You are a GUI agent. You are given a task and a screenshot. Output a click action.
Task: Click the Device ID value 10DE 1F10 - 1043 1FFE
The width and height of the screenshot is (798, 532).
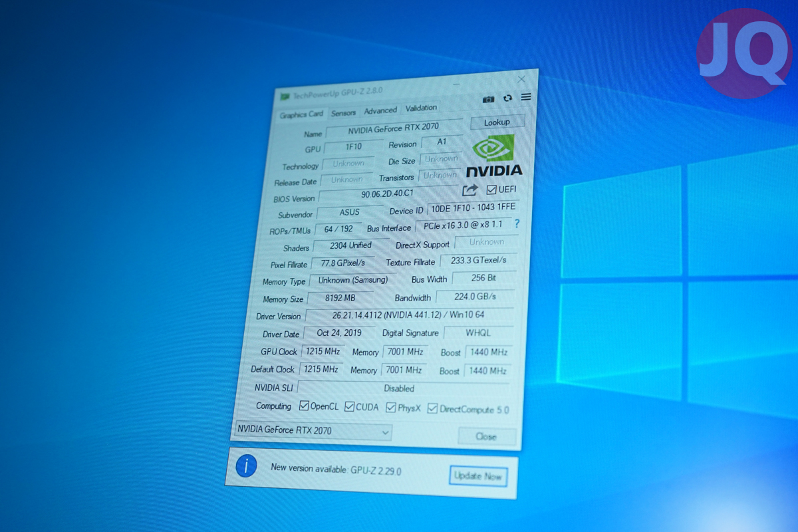(473, 209)
